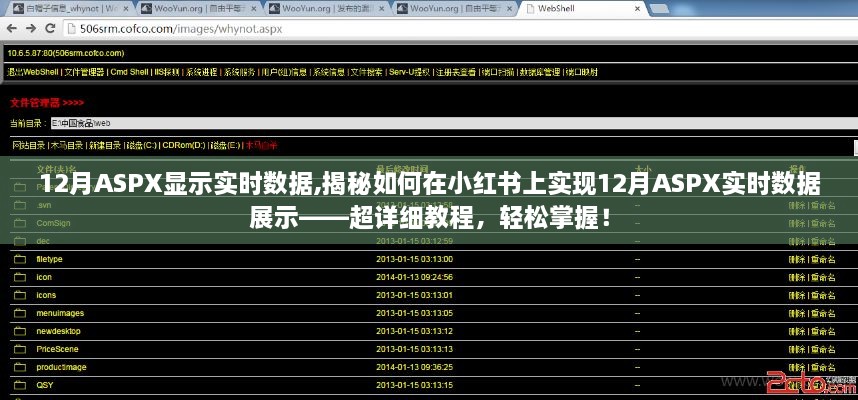Click the current directory path field
The image size is (858, 400).
coord(454,124)
